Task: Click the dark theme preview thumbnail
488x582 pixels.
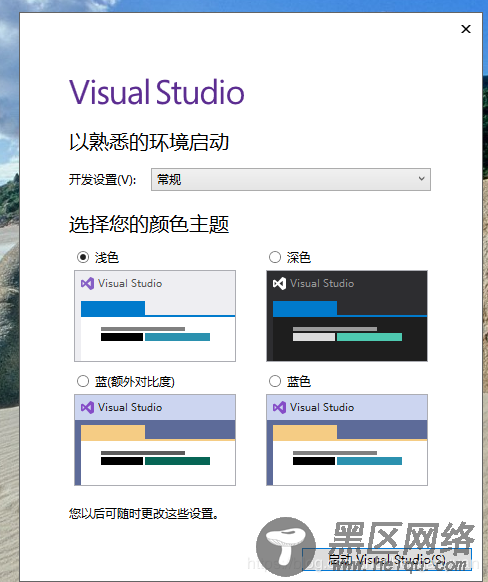Action: (347, 316)
